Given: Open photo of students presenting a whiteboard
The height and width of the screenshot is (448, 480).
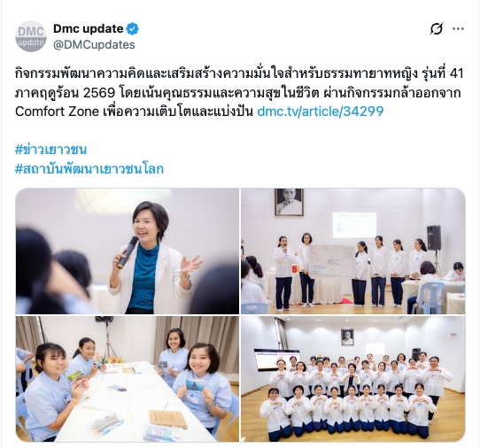Looking at the screenshot, I should click(x=353, y=251).
